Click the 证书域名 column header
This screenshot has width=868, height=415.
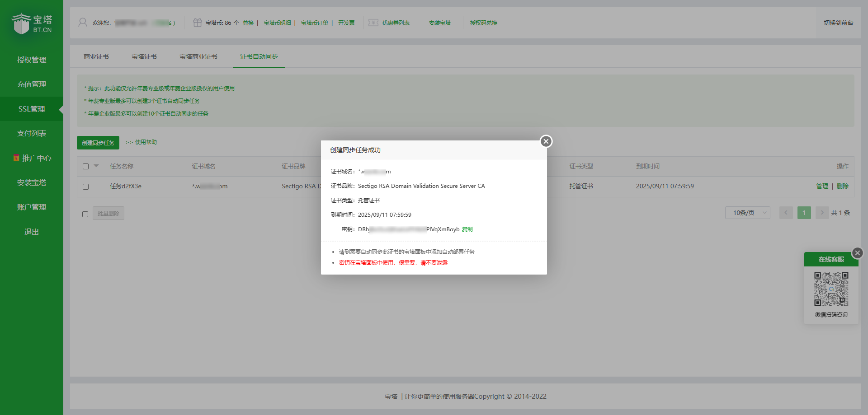204,166
